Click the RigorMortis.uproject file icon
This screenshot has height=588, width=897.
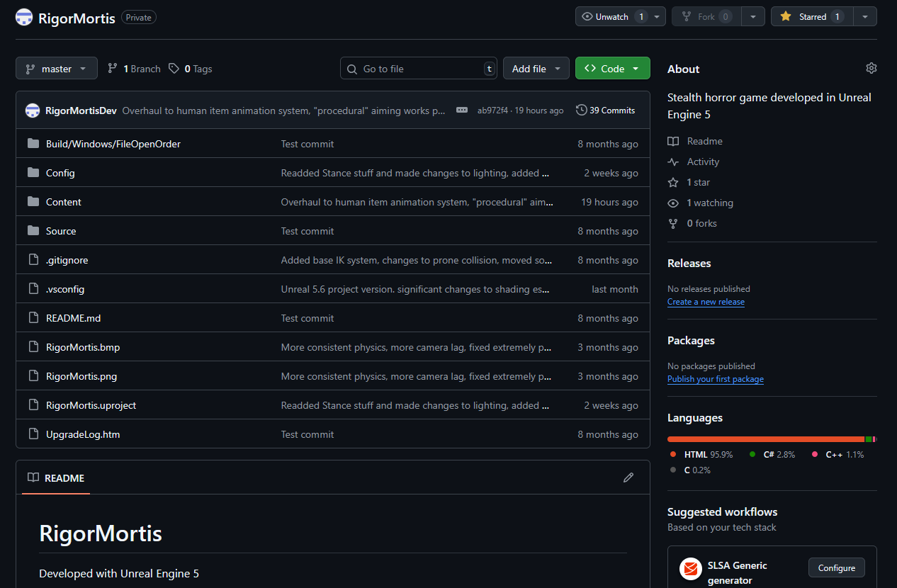click(33, 405)
